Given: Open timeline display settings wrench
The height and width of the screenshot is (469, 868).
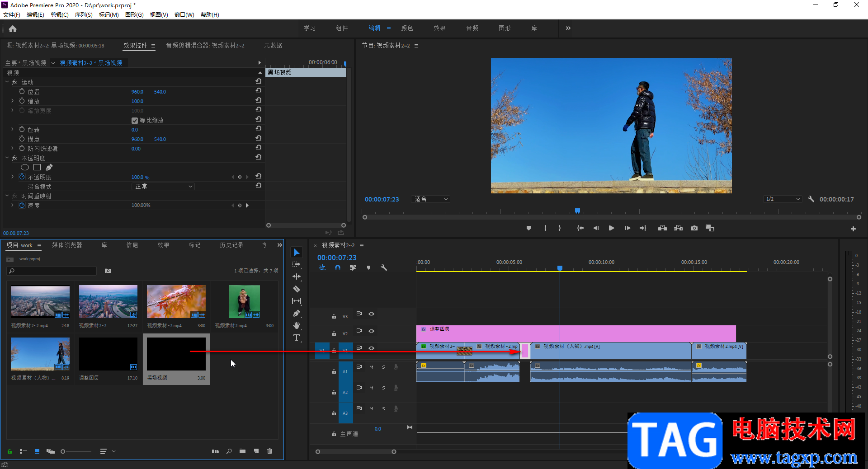Looking at the screenshot, I should pyautogui.click(x=384, y=267).
